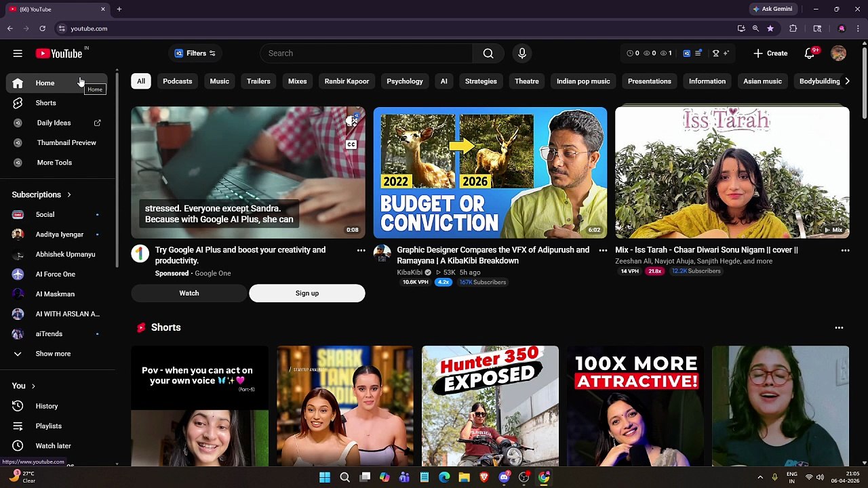
Task: Install app icon in address bar
Action: [741, 28]
